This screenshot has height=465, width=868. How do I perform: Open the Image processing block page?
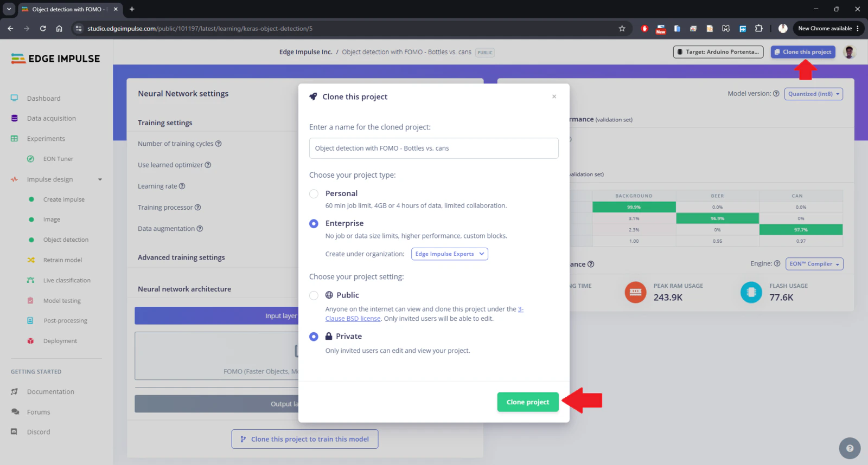52,219
